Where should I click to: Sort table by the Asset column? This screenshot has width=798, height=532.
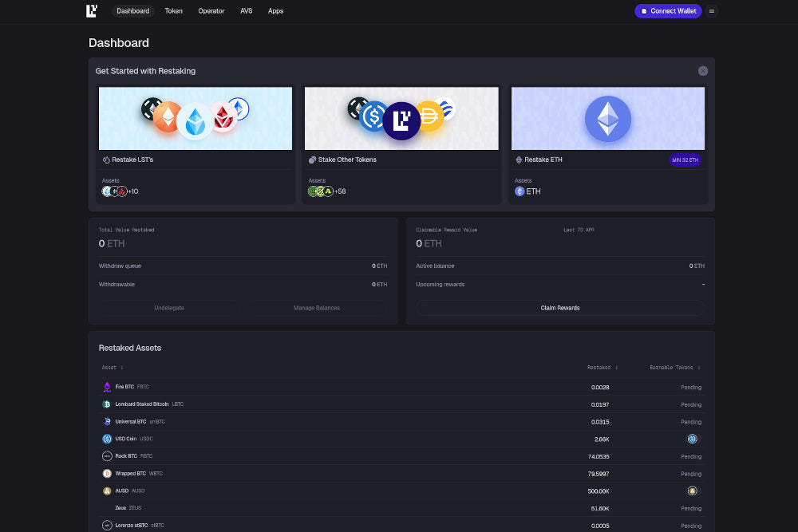(x=112, y=368)
